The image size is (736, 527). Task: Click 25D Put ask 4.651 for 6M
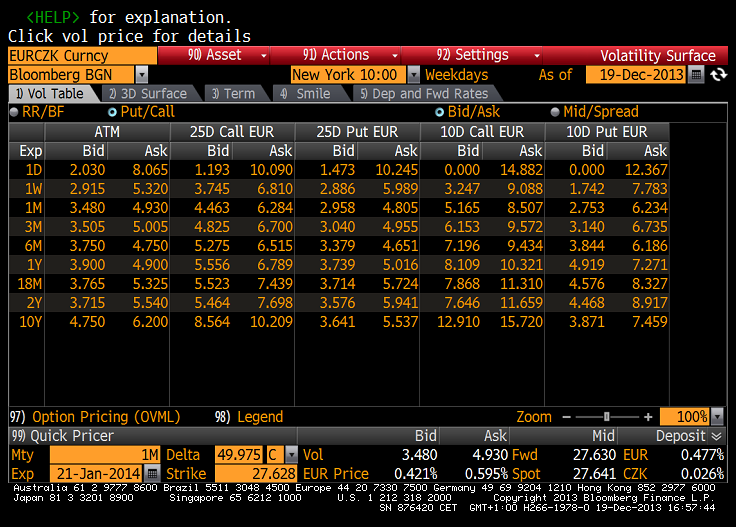click(400, 246)
